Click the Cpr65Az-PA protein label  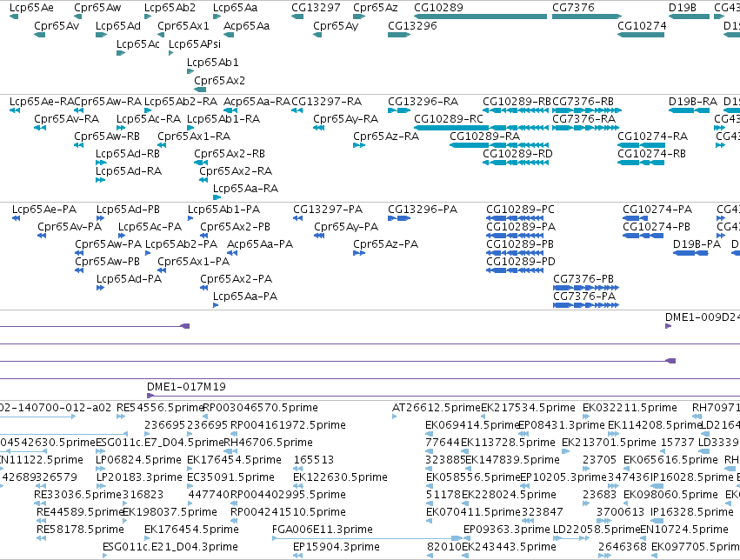[385, 244]
